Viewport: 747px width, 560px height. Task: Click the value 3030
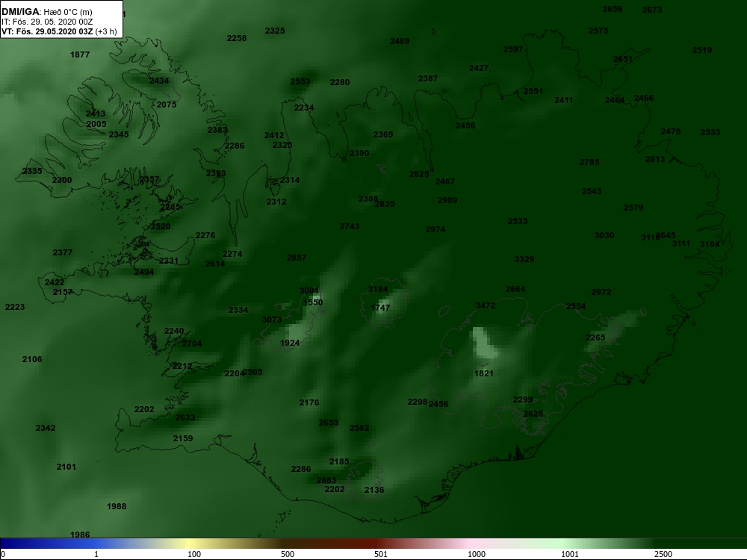[x=604, y=236]
